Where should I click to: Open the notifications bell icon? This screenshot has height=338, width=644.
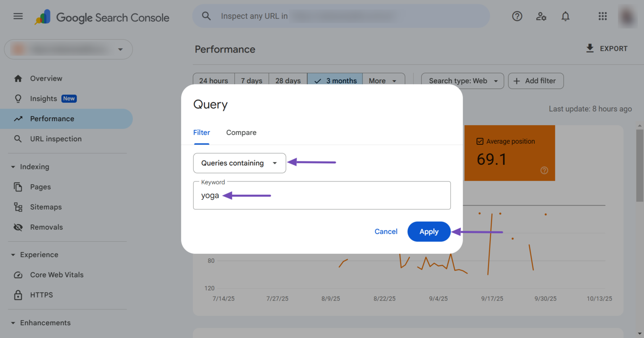pos(565,17)
